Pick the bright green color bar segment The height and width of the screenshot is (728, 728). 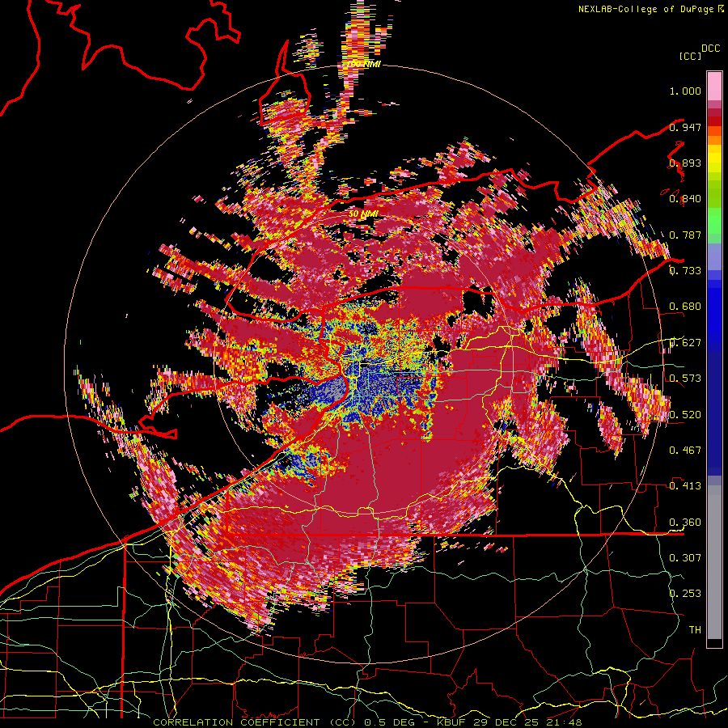(714, 221)
